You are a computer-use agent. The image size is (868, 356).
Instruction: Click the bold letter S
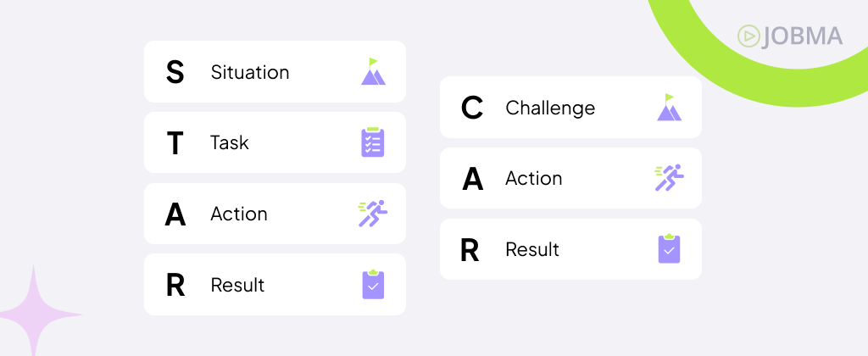(175, 72)
